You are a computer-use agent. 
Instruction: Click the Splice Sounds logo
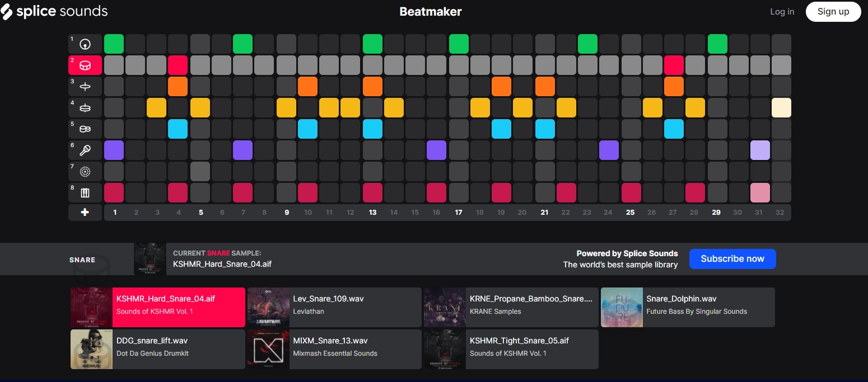(x=54, y=11)
